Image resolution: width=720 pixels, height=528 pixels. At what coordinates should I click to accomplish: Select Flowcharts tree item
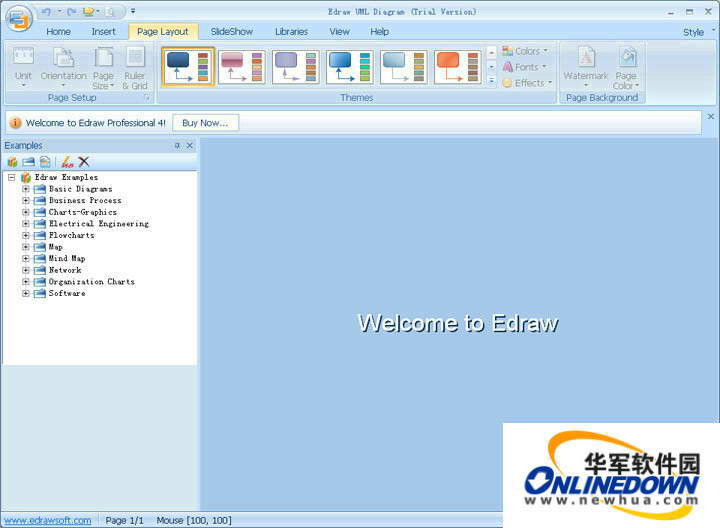pos(72,235)
